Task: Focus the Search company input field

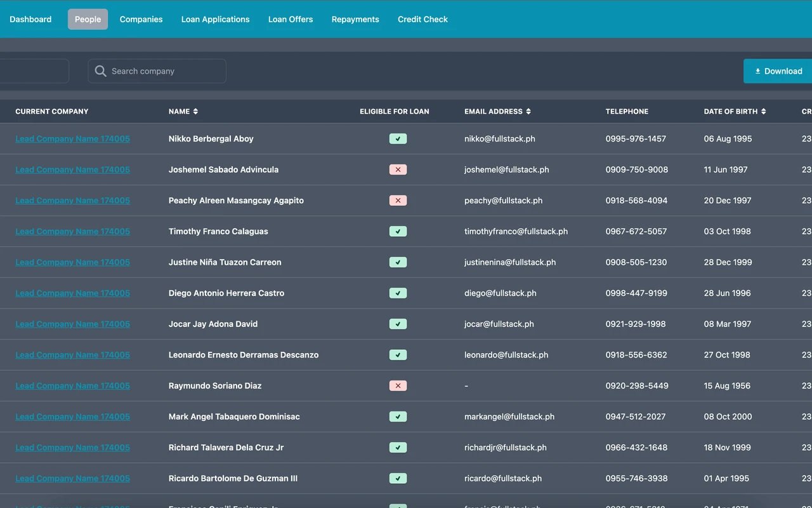Action: click(157, 71)
